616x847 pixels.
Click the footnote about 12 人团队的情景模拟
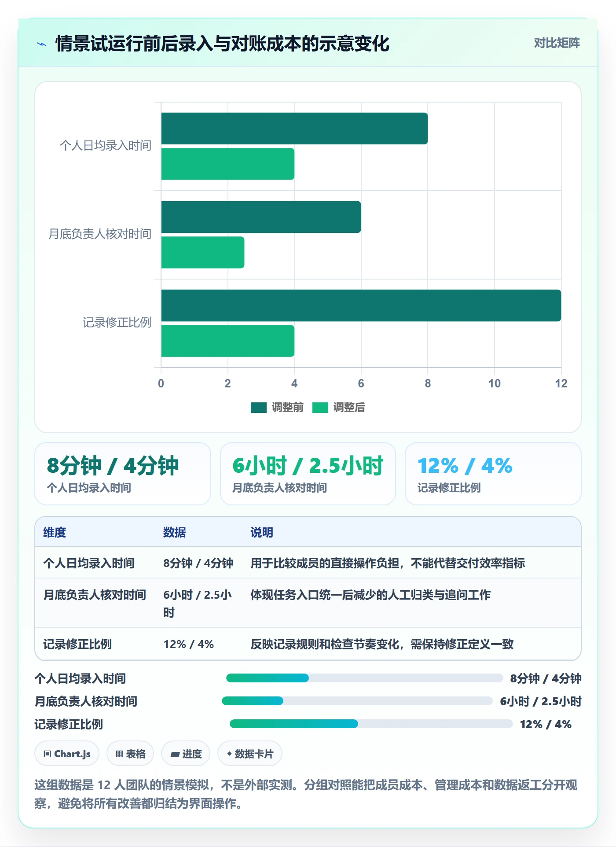(x=306, y=794)
